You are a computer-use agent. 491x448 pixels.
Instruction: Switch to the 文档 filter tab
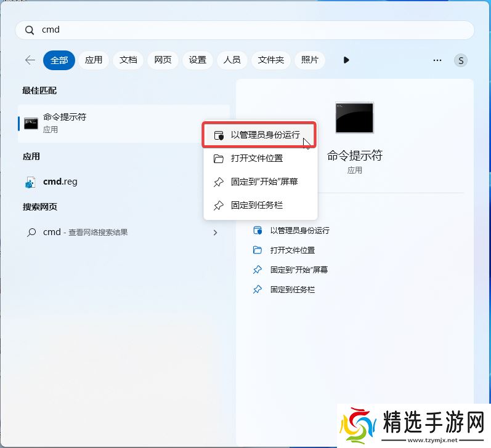click(128, 60)
